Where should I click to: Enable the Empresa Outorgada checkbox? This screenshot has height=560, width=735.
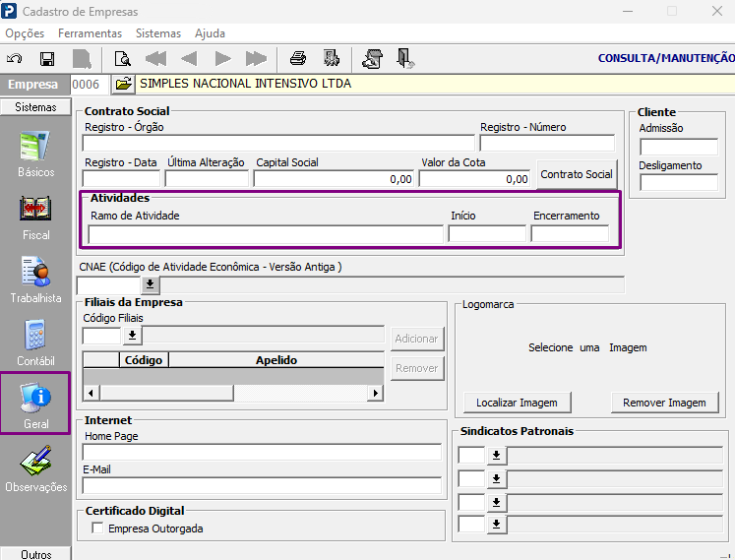(x=97, y=529)
